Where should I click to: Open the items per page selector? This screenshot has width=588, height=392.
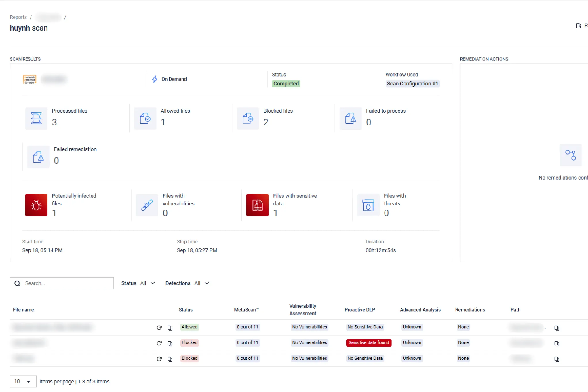tap(23, 381)
